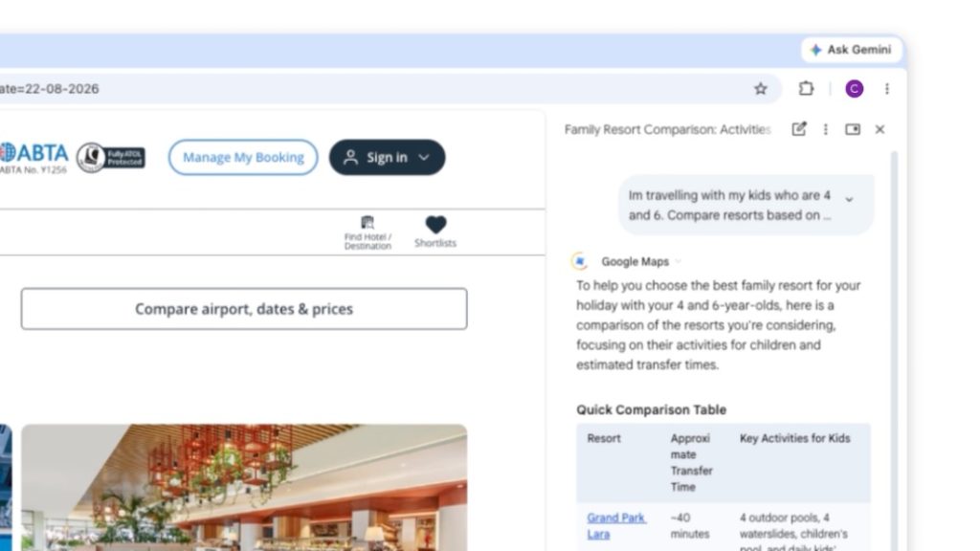Click the resort restaurant photo
The width and height of the screenshot is (980, 551).
(x=244, y=487)
